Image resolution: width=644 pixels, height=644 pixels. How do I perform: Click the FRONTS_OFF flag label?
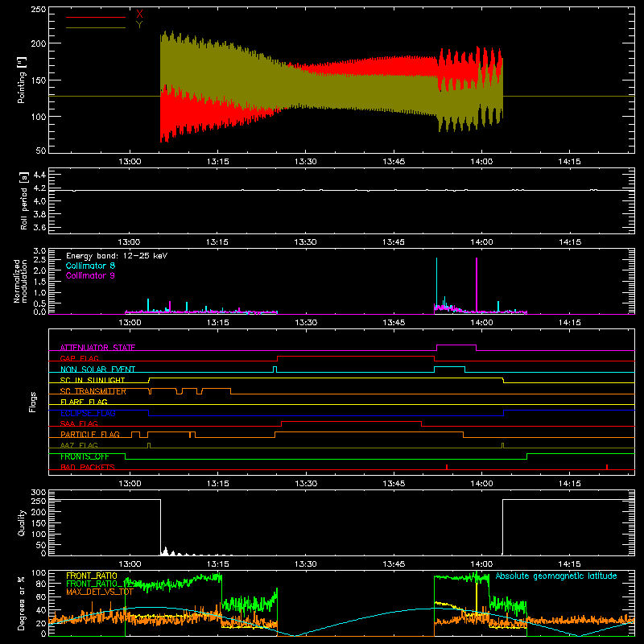pos(85,456)
